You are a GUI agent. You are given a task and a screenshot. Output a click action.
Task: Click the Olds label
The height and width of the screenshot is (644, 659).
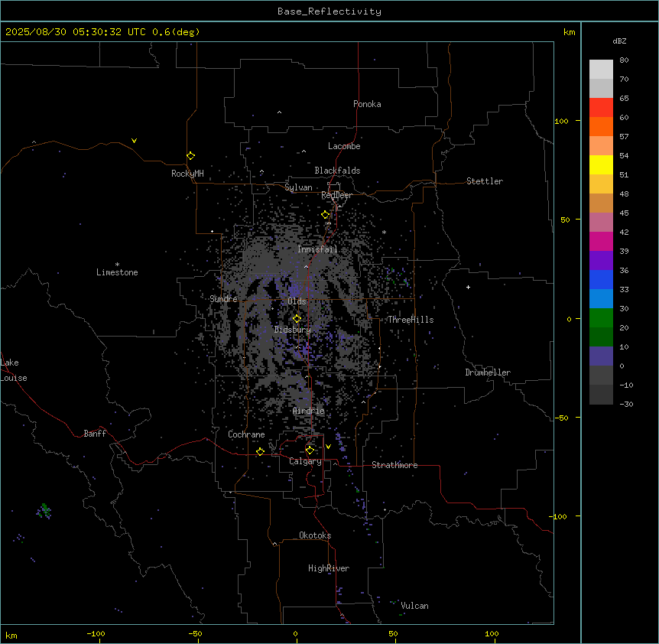pos(297,301)
